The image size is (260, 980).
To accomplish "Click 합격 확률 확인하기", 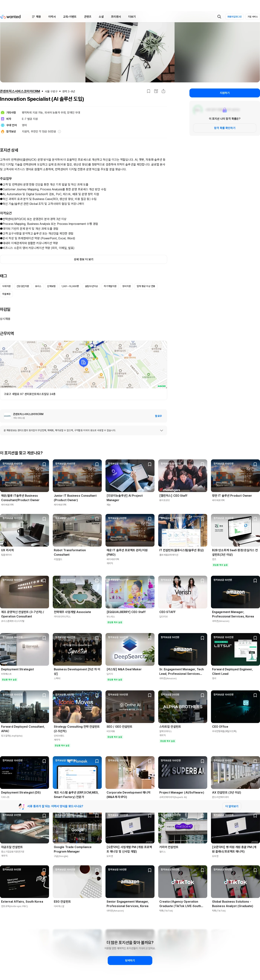I will pyautogui.click(x=225, y=128).
